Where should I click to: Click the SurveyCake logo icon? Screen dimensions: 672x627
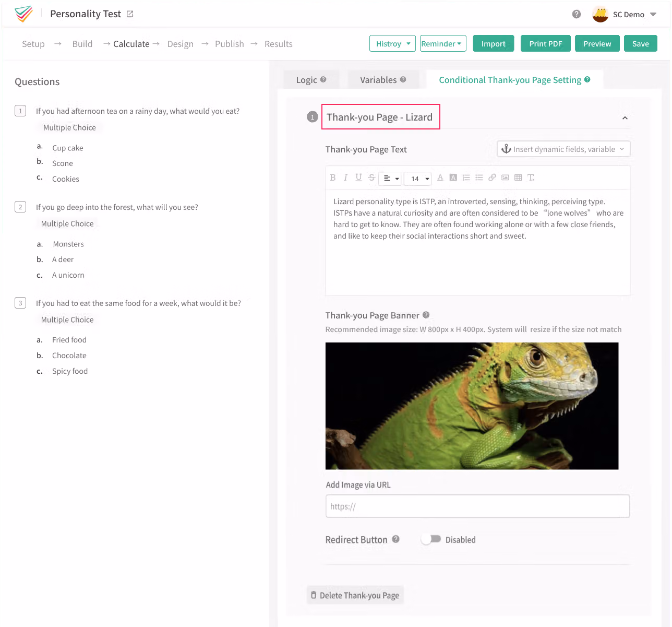point(24,14)
